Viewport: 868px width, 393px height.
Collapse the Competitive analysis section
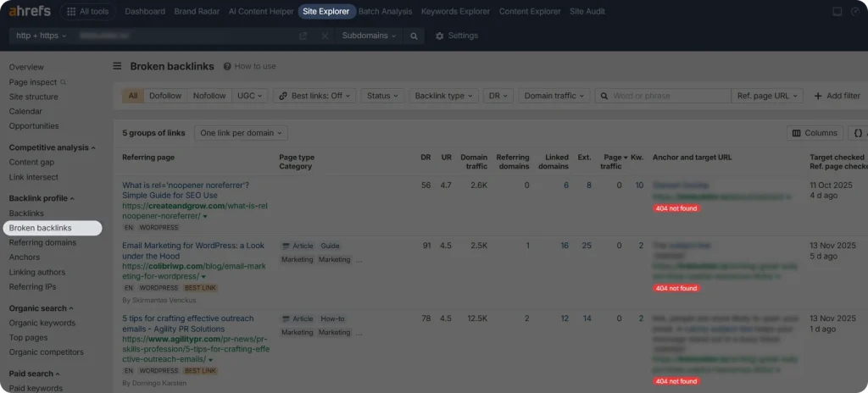pos(52,147)
